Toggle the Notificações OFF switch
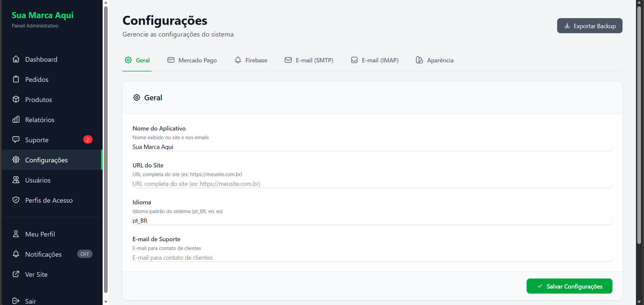 [x=85, y=254]
